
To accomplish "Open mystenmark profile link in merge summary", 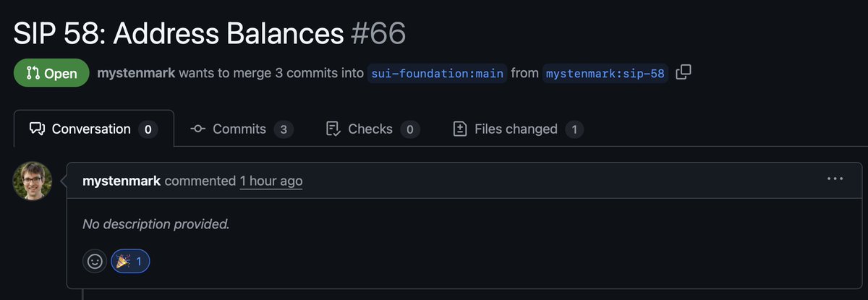I will pyautogui.click(x=136, y=73).
